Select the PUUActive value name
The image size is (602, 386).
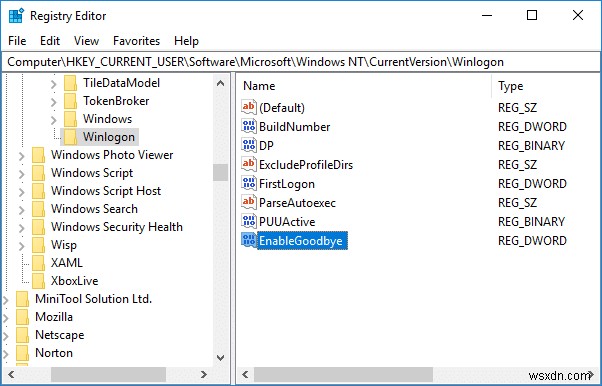pyautogui.click(x=287, y=222)
